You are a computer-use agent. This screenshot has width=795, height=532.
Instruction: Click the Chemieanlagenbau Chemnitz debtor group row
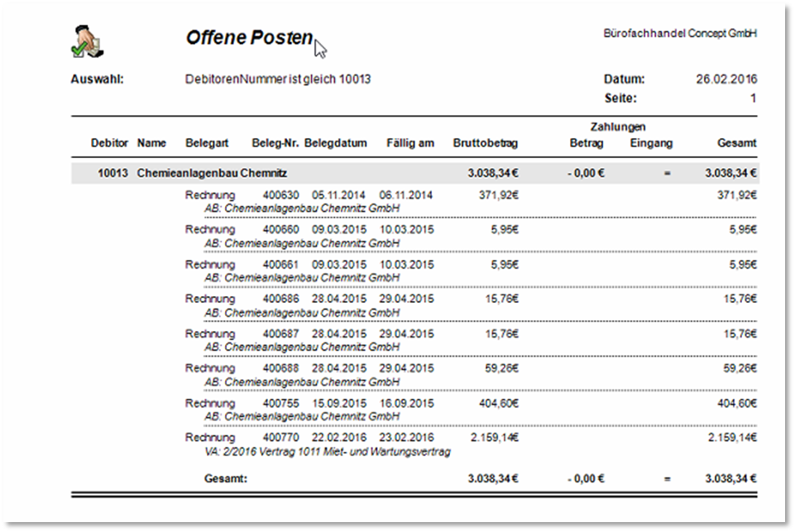pos(212,174)
